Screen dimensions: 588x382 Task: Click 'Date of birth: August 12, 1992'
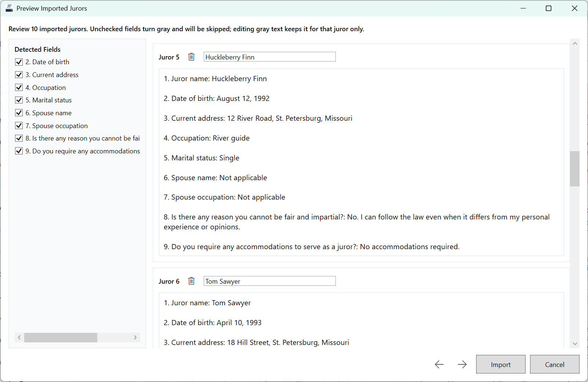click(217, 98)
